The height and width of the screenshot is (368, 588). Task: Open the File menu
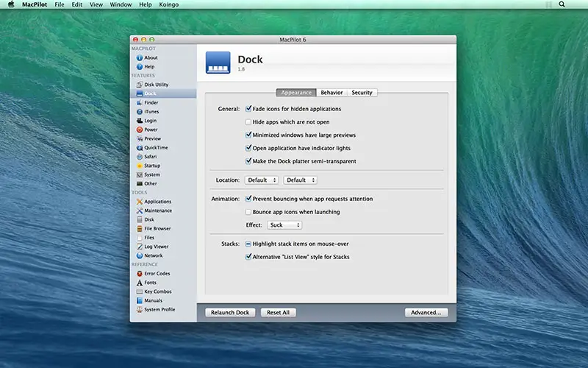[x=60, y=4]
